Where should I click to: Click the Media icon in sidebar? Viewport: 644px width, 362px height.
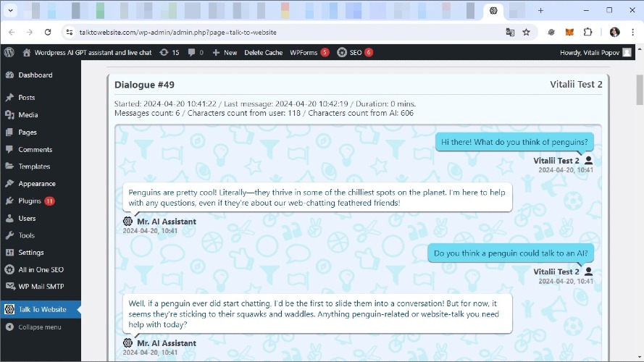[9, 115]
